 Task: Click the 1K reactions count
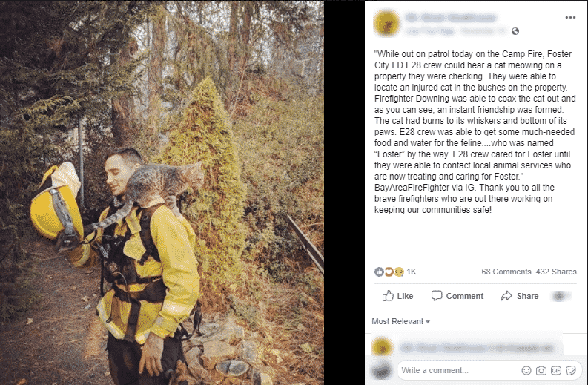click(x=412, y=272)
